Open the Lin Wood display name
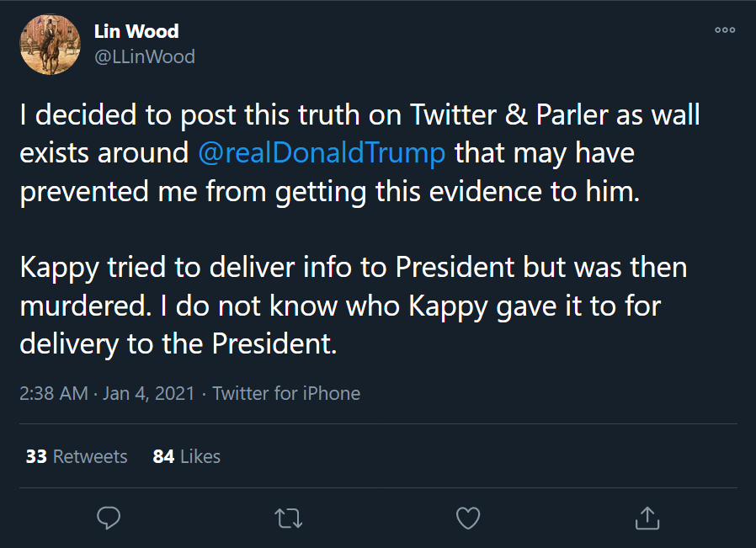756x548 pixels. tap(136, 31)
